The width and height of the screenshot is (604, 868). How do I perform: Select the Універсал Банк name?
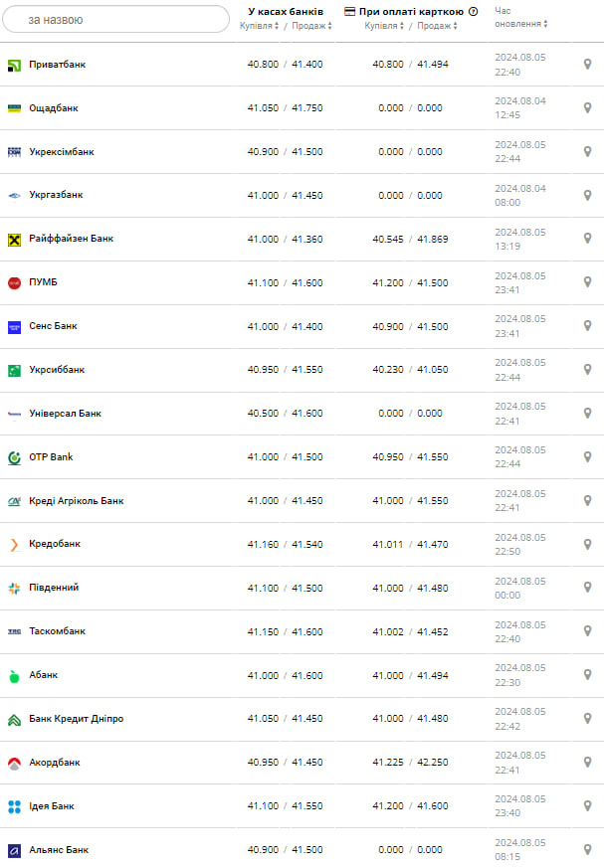(65, 414)
